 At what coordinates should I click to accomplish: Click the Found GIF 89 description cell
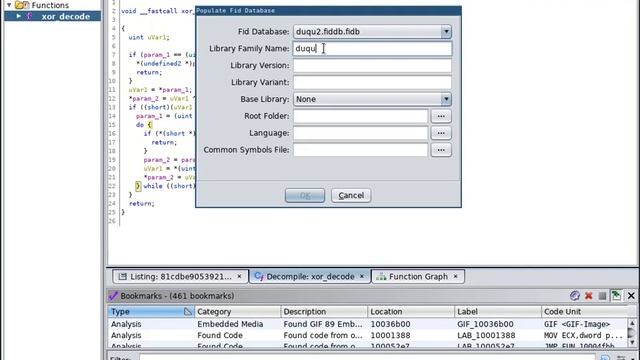click(324, 324)
